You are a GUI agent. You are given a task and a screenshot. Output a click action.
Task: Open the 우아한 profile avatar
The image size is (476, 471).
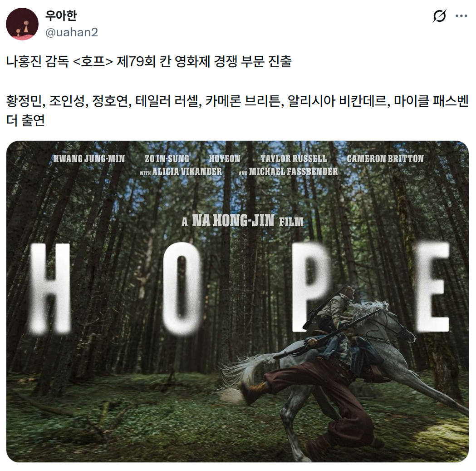(22, 24)
